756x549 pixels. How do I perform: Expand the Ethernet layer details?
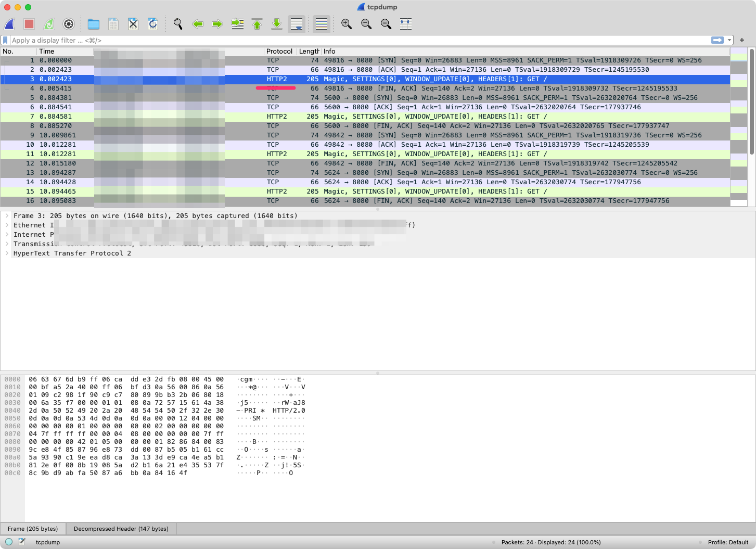pyautogui.click(x=7, y=225)
